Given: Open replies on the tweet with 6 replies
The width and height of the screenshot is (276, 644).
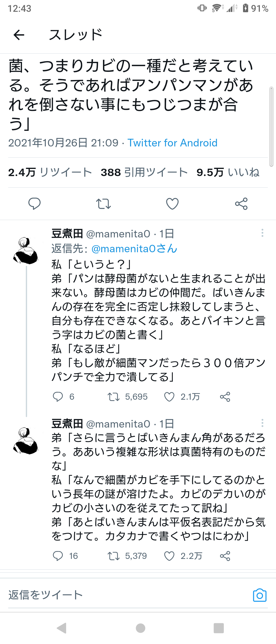Looking at the screenshot, I should pos(58,397).
